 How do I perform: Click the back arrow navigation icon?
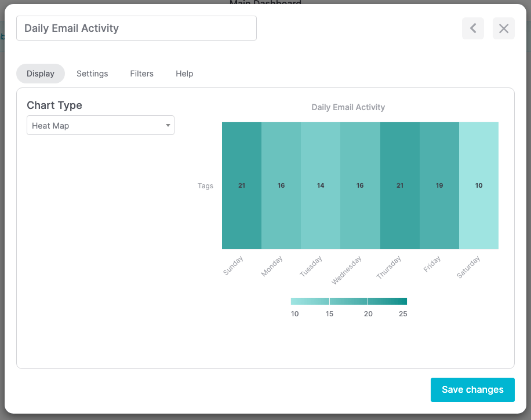472,28
